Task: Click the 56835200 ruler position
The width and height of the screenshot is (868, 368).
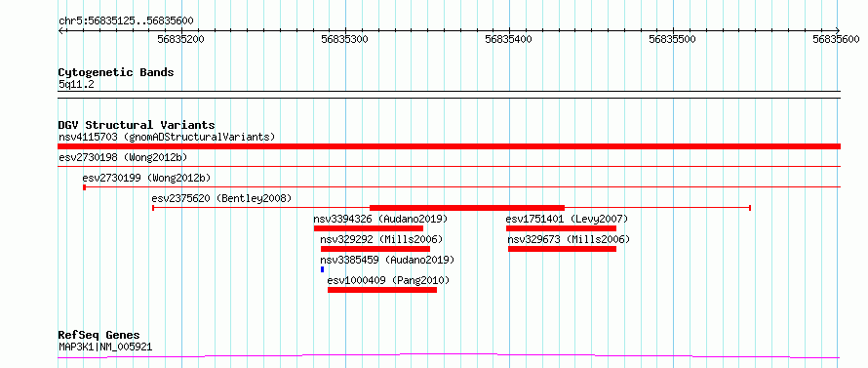Action: (x=181, y=39)
